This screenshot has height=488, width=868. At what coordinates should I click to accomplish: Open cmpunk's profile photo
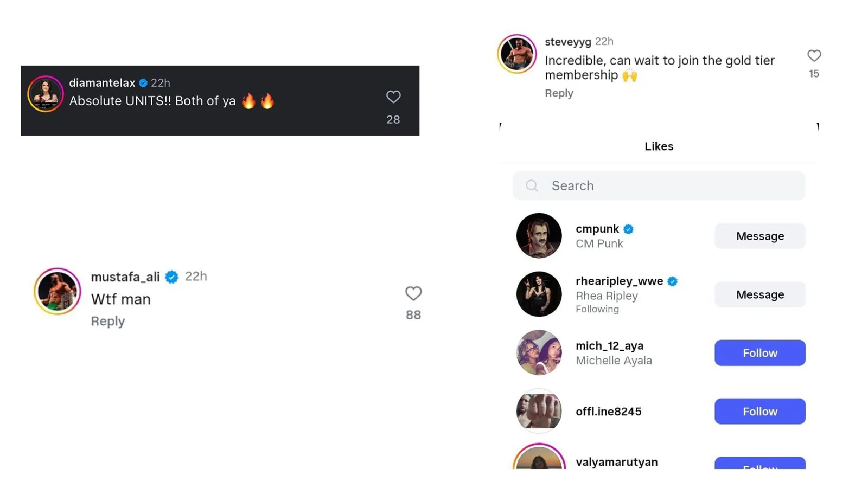pyautogui.click(x=539, y=235)
